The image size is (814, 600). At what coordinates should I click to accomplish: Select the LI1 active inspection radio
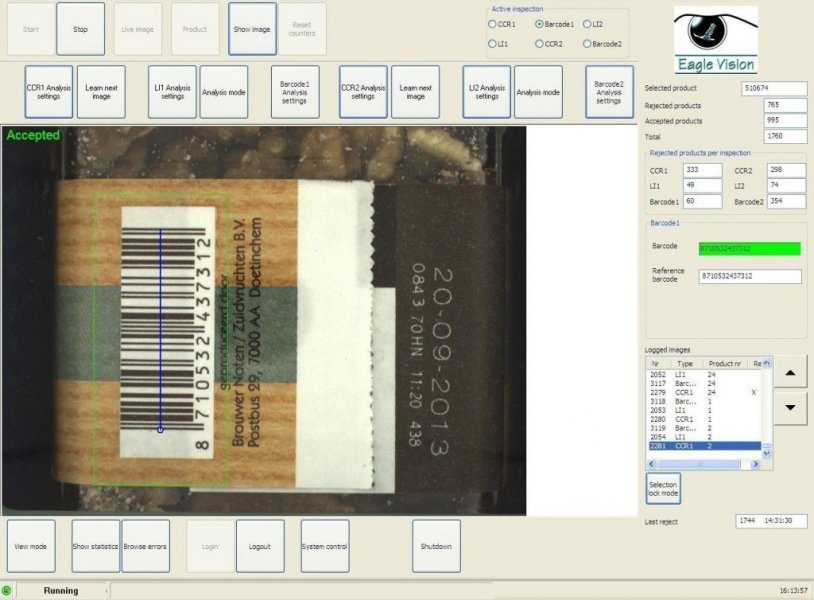tap(492, 44)
